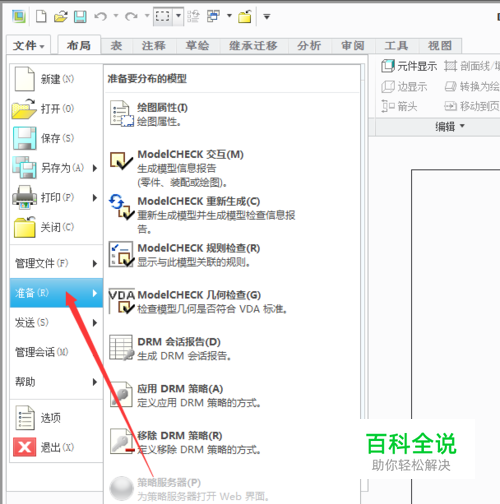
Task: Select 打印(P) in file menu
Action: [x=56, y=197]
